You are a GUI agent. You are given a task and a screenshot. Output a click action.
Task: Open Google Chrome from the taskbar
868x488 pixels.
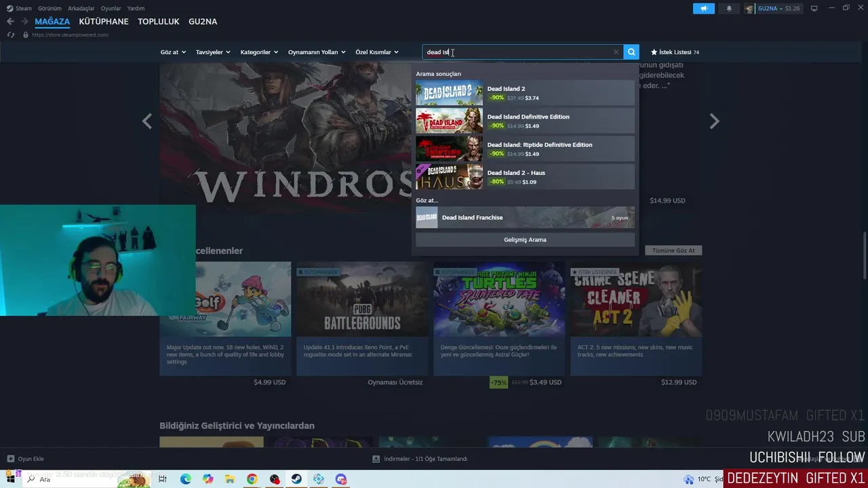tap(252, 479)
